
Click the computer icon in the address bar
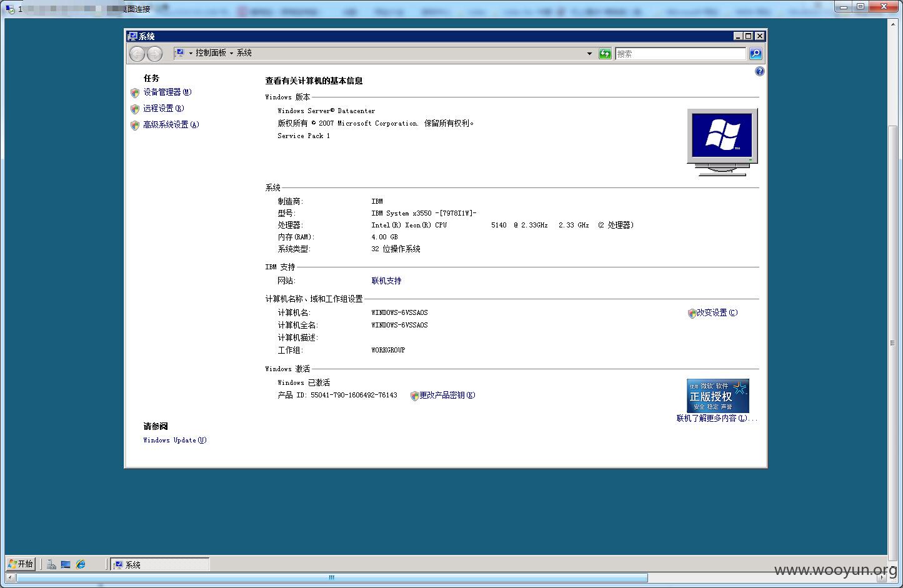coord(179,53)
